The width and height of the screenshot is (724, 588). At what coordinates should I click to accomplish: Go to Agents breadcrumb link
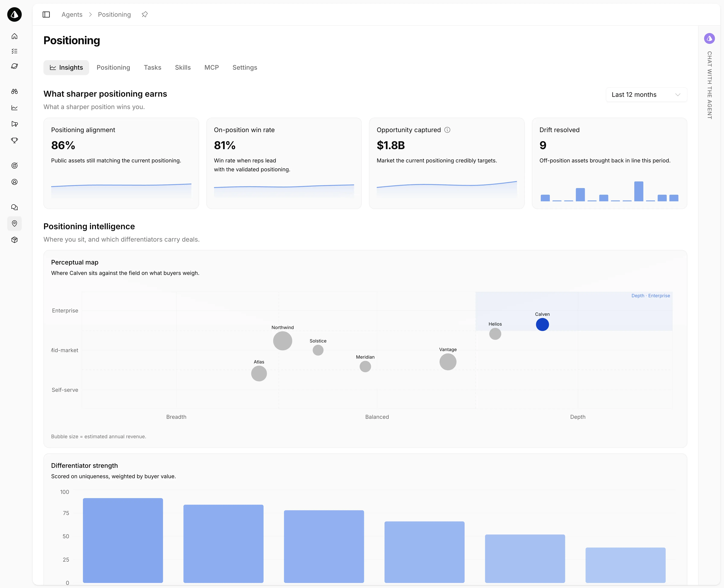[x=72, y=15]
